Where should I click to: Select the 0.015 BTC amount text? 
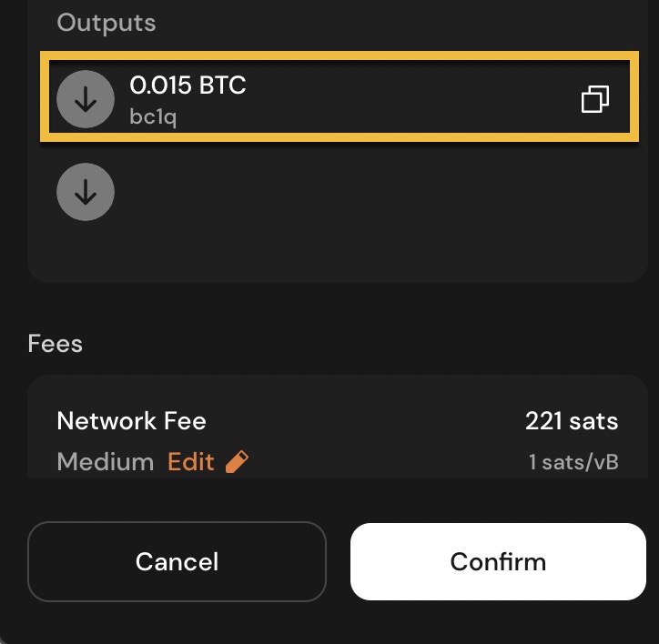188,86
